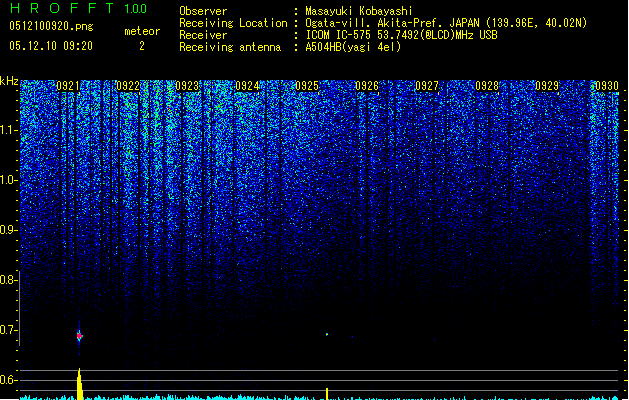Click the kHz axis unit label
The width and height of the screenshot is (629, 400).
point(9,81)
